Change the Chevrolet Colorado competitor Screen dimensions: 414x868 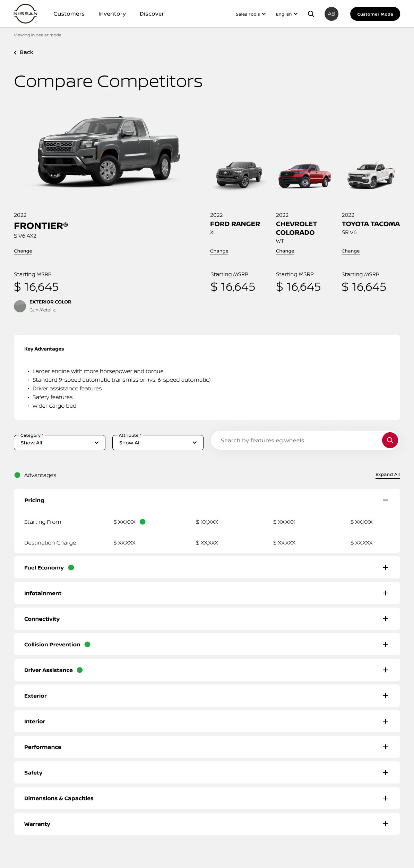tap(285, 251)
